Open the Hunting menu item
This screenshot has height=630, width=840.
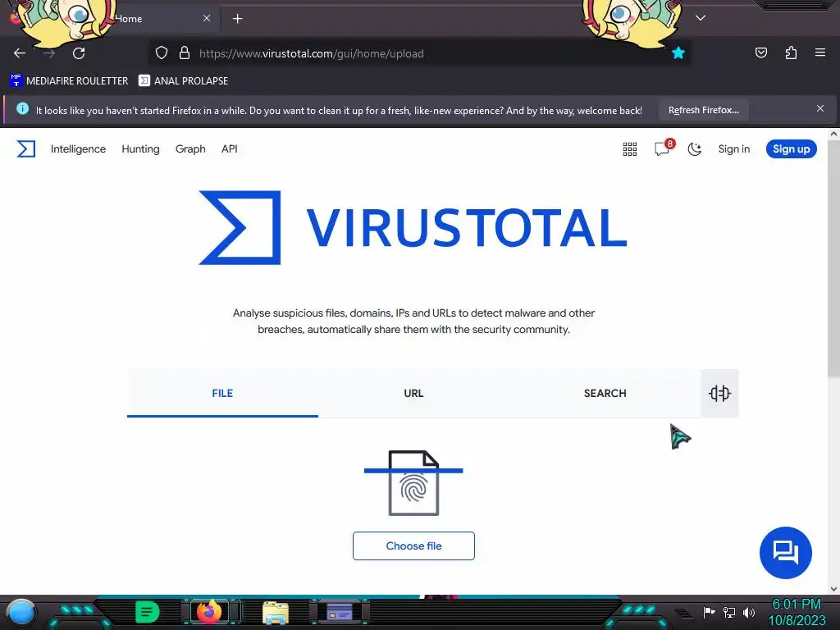(x=140, y=149)
